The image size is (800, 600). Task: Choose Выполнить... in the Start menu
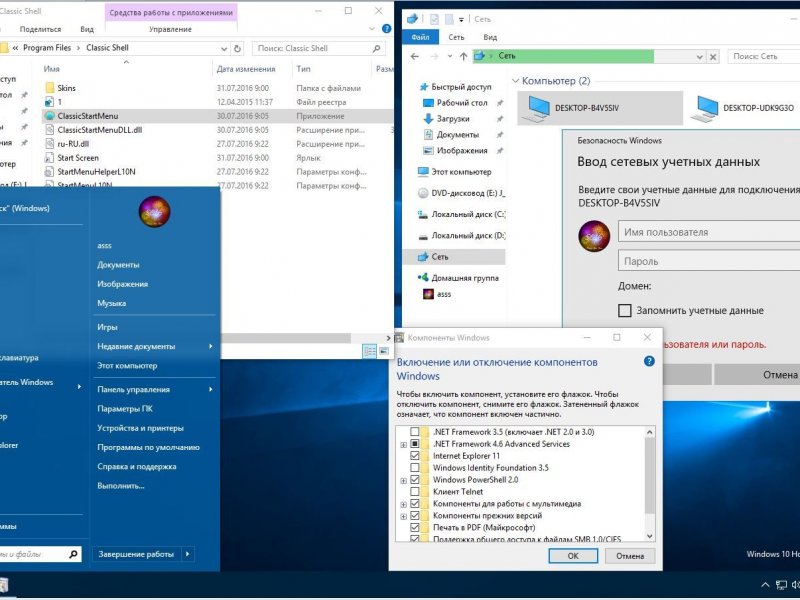tap(121, 486)
